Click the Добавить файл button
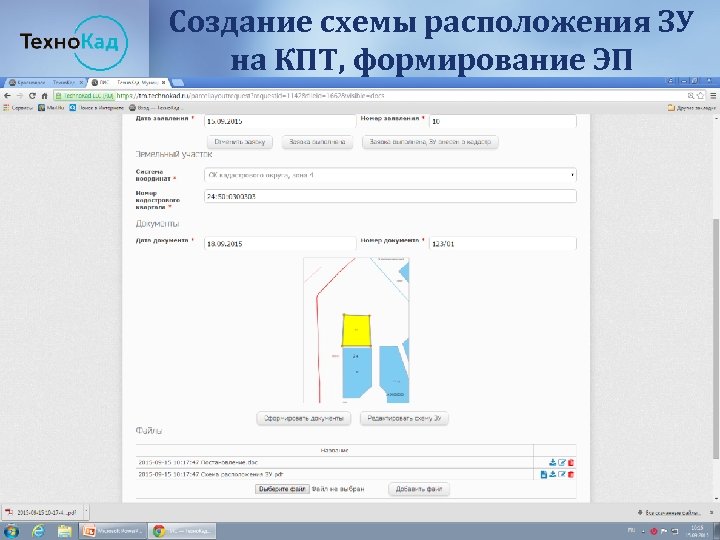This screenshot has width=720, height=540. 419,489
